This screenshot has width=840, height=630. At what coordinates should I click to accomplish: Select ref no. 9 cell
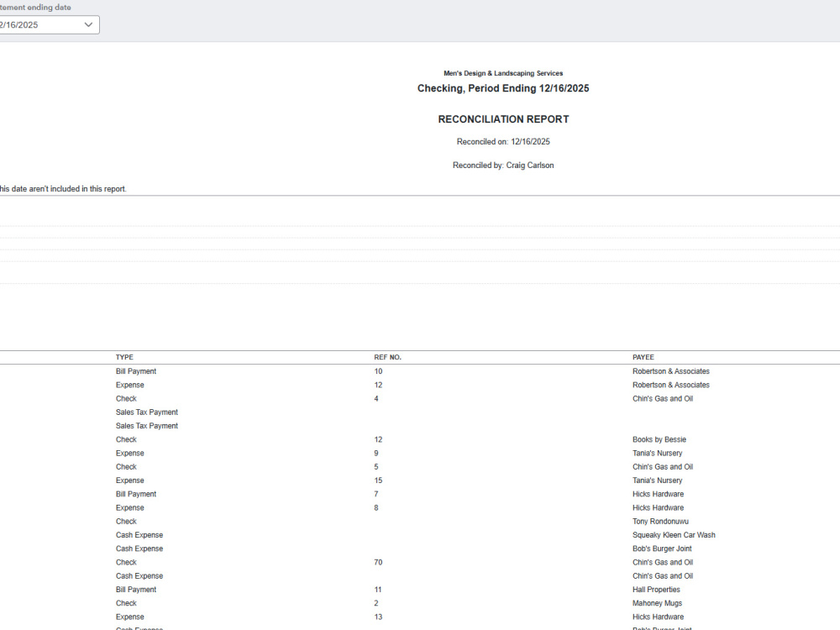[x=376, y=454]
